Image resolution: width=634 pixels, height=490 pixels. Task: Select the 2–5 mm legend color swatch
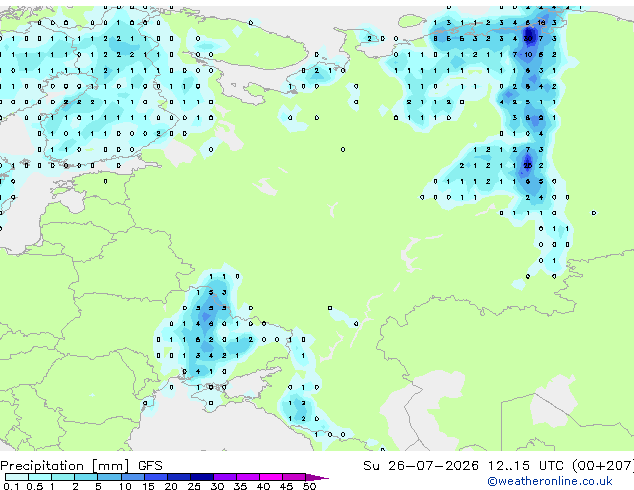(x=86, y=477)
